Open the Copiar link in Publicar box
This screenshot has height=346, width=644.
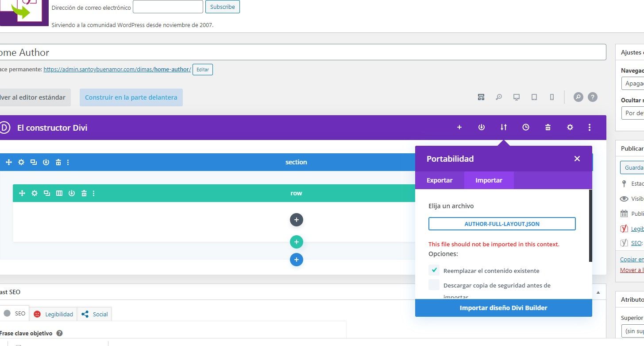click(632, 259)
